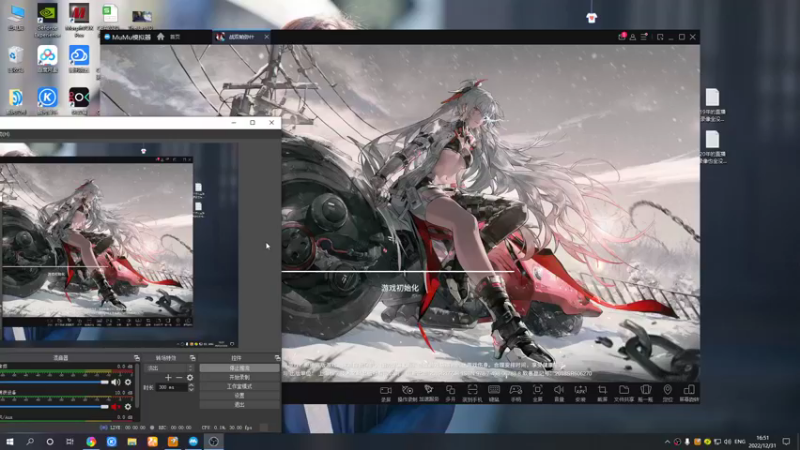Open Chrome from the taskbar
800x450 pixels.
point(91,442)
